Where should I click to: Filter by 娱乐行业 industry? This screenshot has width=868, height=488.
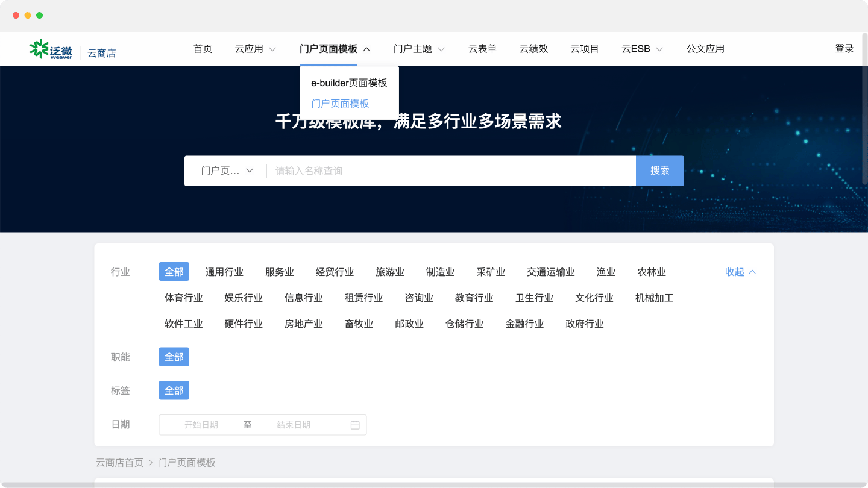(244, 298)
